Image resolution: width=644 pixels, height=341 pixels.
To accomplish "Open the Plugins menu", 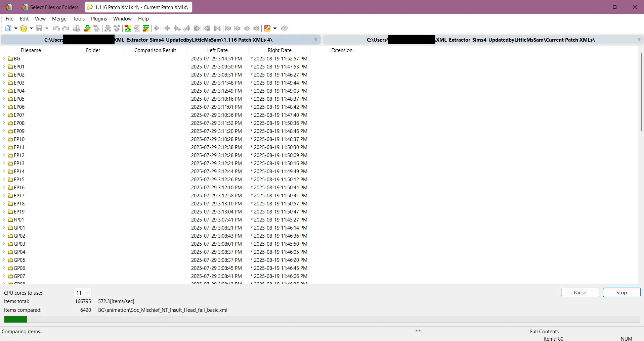I will [x=99, y=19].
